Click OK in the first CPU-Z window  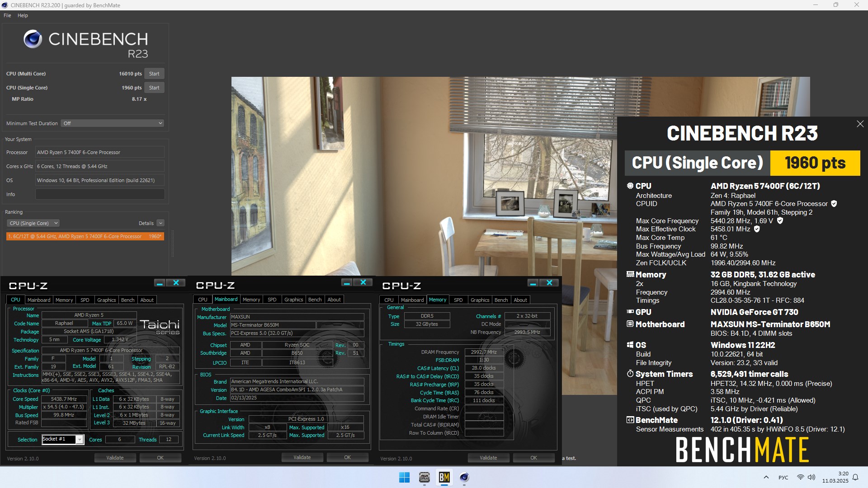tap(160, 458)
